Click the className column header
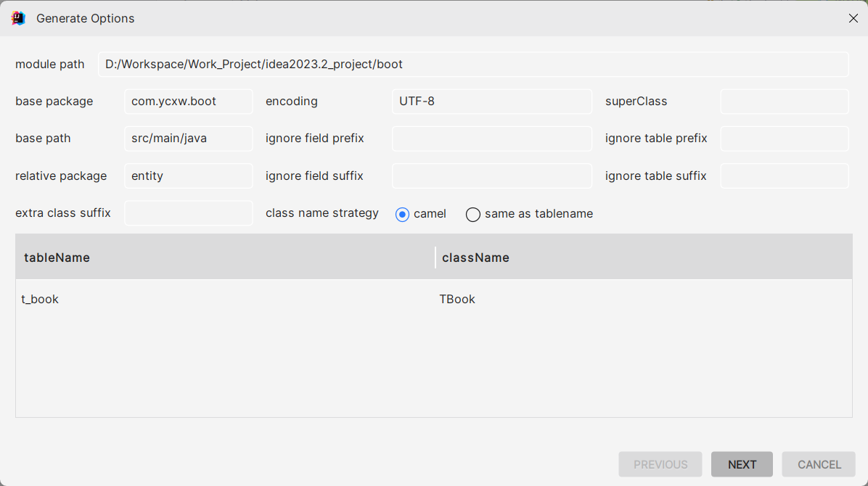The width and height of the screenshot is (868, 486). click(x=644, y=258)
